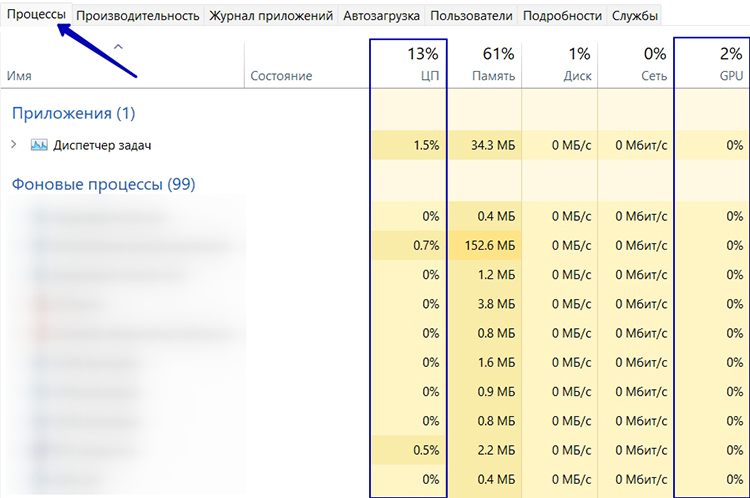Select the Процессы tab

pos(37,15)
